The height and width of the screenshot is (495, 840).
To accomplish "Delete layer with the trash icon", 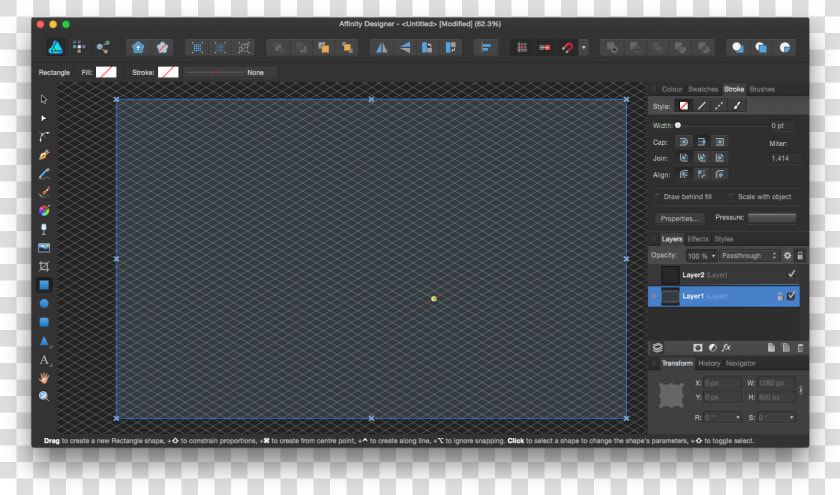I will pos(800,348).
